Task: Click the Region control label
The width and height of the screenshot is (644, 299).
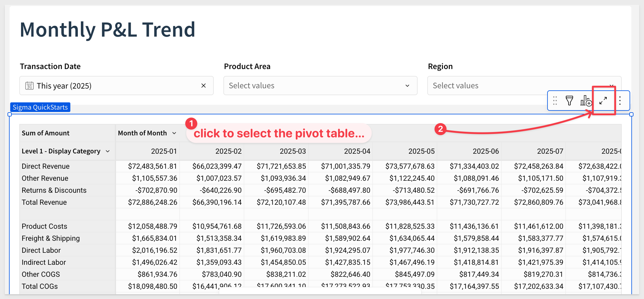Action: tap(440, 66)
